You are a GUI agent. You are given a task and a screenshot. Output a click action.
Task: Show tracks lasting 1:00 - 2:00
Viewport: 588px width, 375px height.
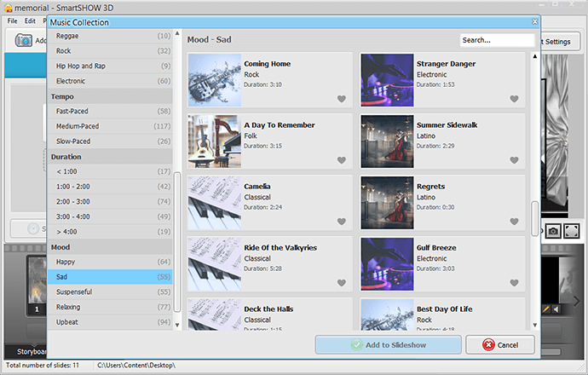coord(110,187)
